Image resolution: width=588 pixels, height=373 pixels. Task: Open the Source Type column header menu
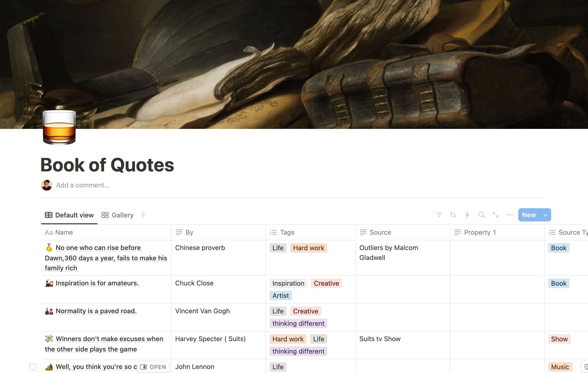(566, 232)
